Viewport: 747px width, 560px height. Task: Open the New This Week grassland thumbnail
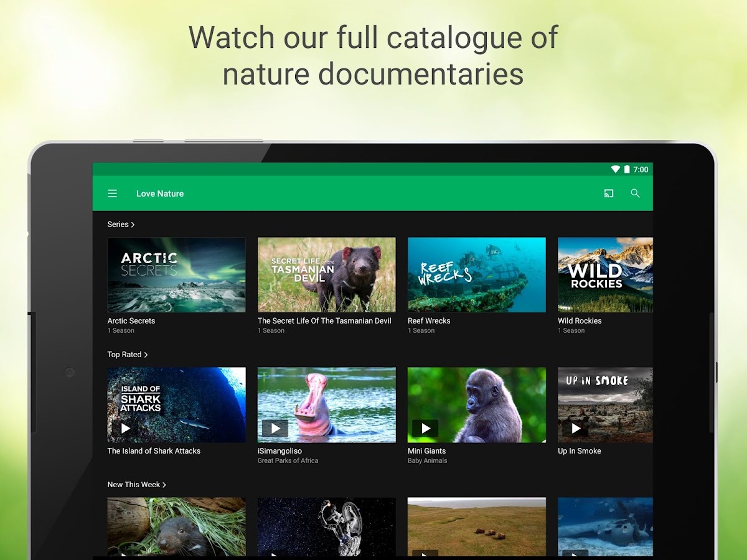tap(477, 526)
